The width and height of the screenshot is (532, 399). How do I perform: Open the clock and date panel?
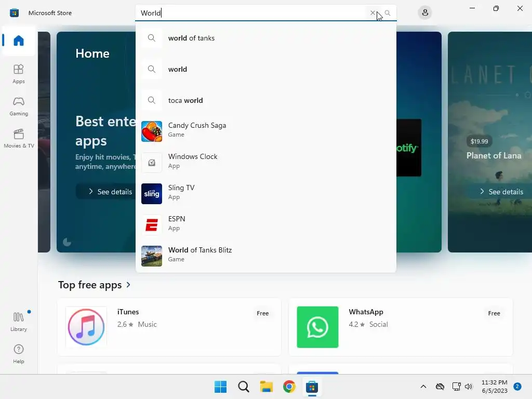point(495,387)
